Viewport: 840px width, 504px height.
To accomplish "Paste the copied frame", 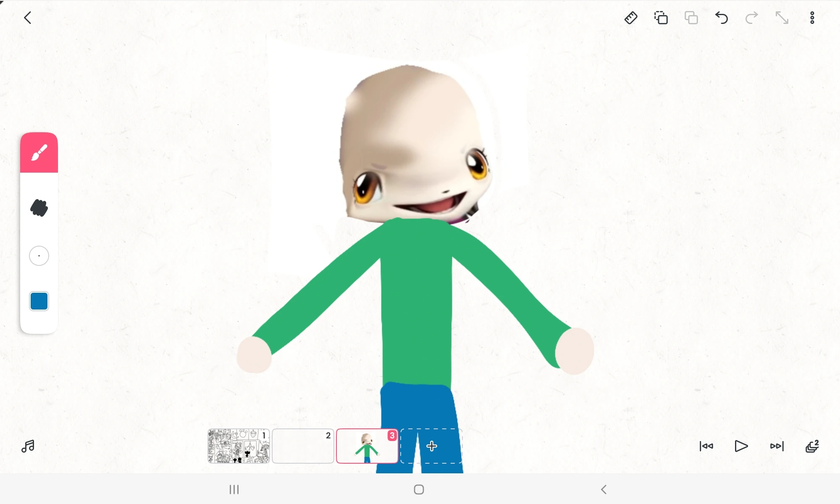I will (691, 18).
